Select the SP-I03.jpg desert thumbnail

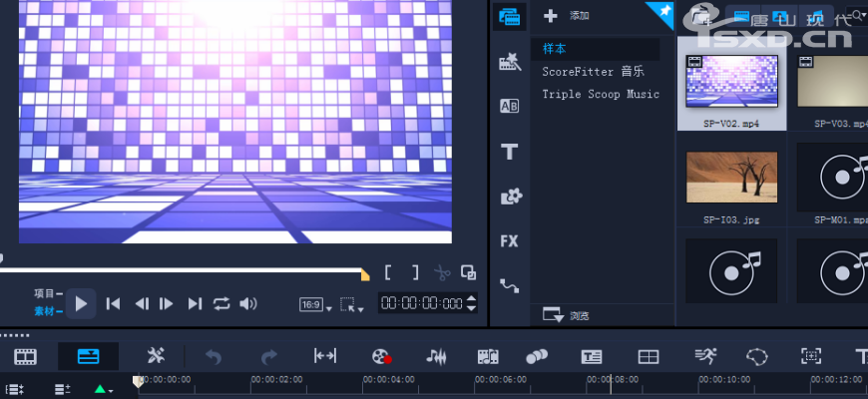[x=731, y=178]
